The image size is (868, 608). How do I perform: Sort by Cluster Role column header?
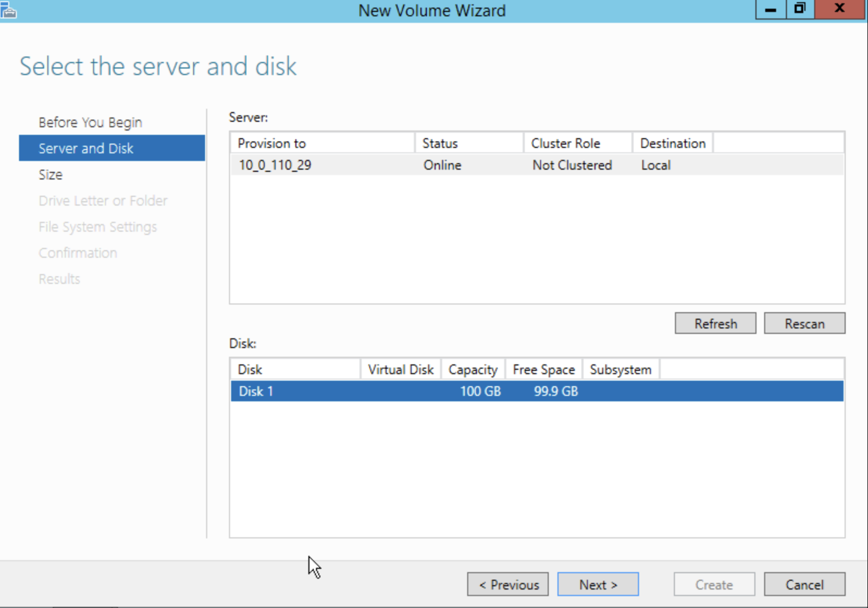click(x=566, y=144)
